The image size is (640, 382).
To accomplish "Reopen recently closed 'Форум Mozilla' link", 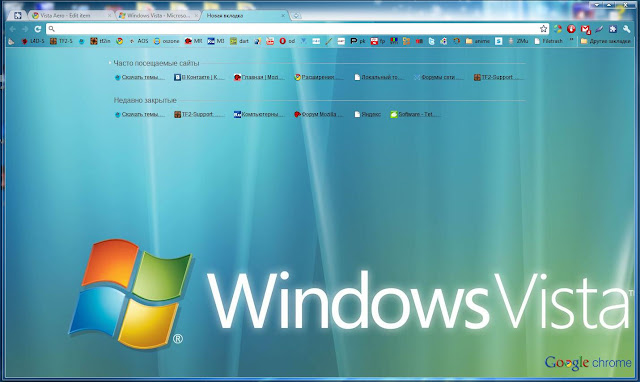I will [319, 114].
